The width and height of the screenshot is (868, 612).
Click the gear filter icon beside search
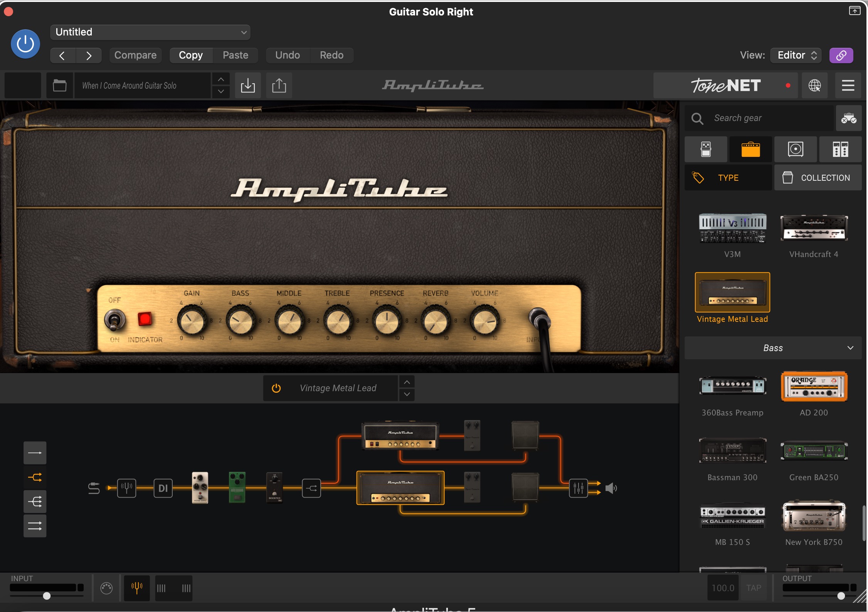click(848, 118)
